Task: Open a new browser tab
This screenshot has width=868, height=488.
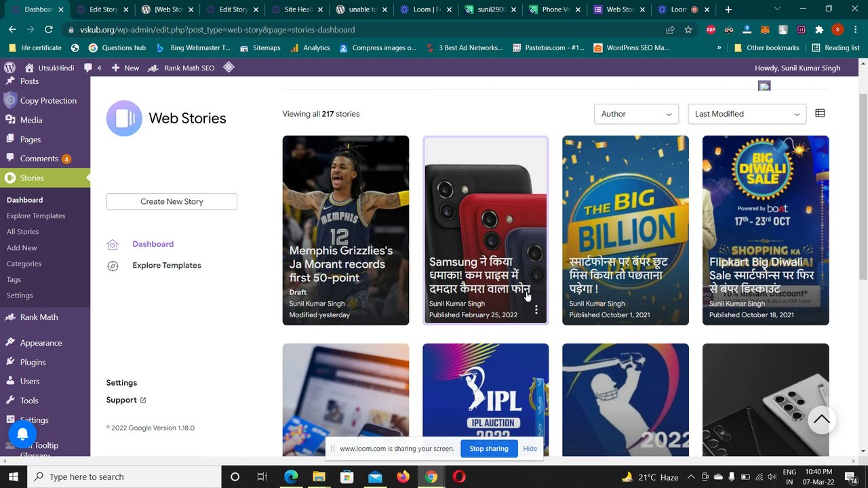Action: (728, 9)
